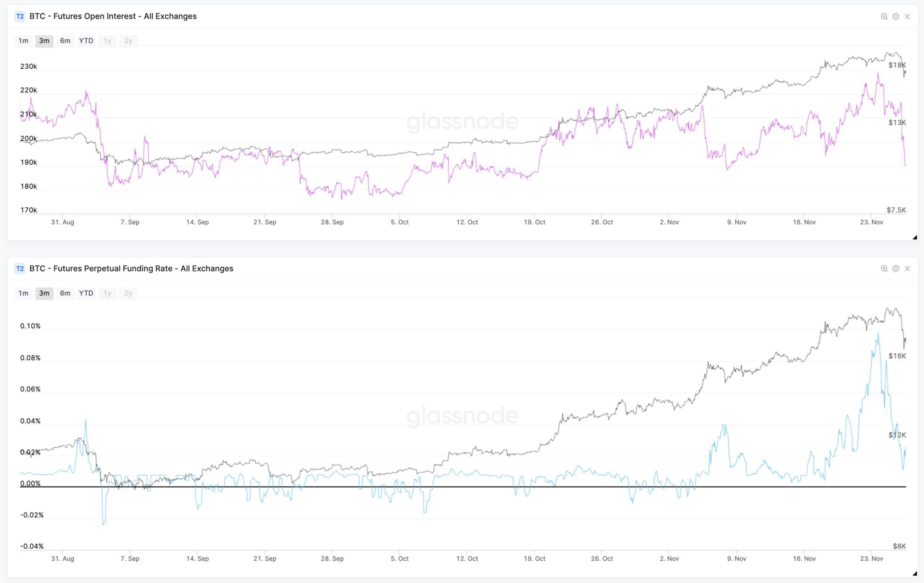Switch Open Interest chart to YTD

point(86,41)
